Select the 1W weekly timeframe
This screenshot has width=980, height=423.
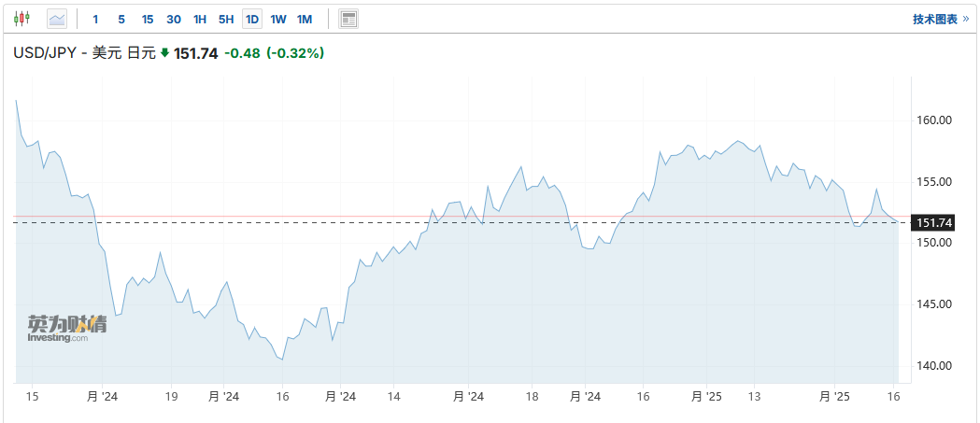point(278,19)
